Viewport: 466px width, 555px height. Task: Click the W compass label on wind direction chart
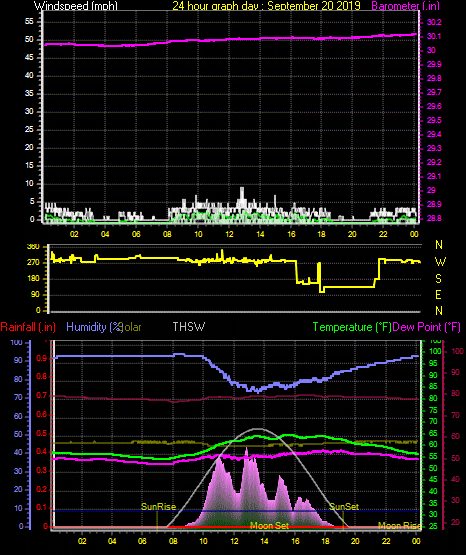(x=440, y=262)
